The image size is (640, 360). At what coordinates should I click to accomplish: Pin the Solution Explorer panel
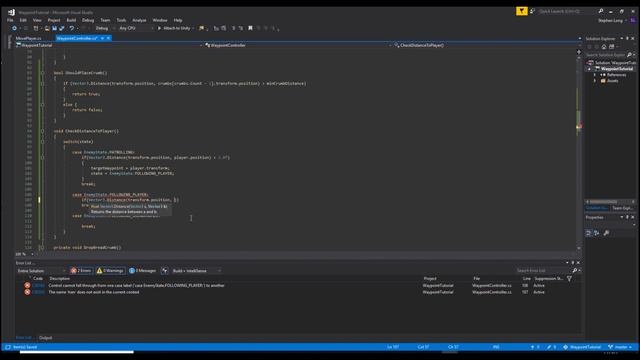(x=627, y=38)
